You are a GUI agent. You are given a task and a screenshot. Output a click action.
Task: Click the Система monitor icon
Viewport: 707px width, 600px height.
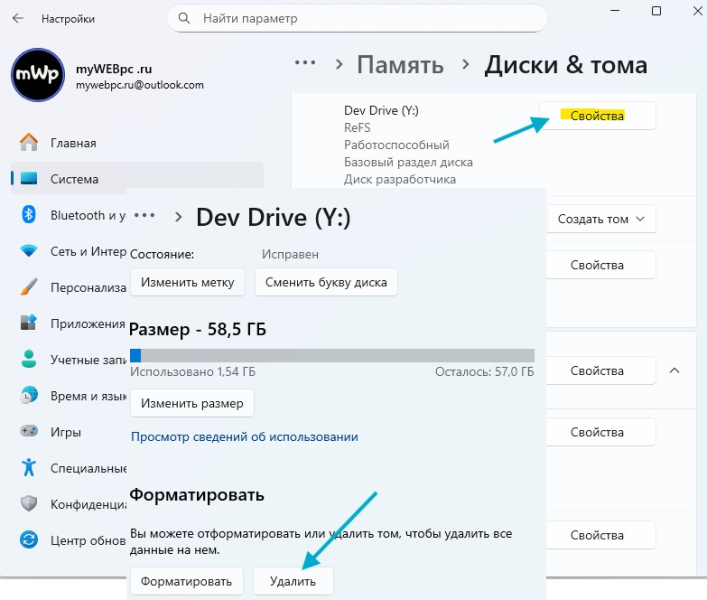pyautogui.click(x=29, y=179)
